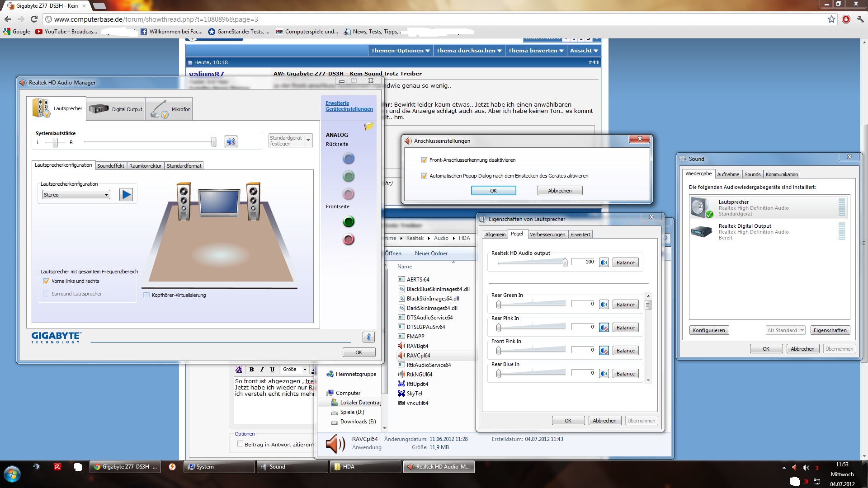The width and height of the screenshot is (868, 488).
Task: Open the yellow folder connector settings icon
Action: click(369, 127)
